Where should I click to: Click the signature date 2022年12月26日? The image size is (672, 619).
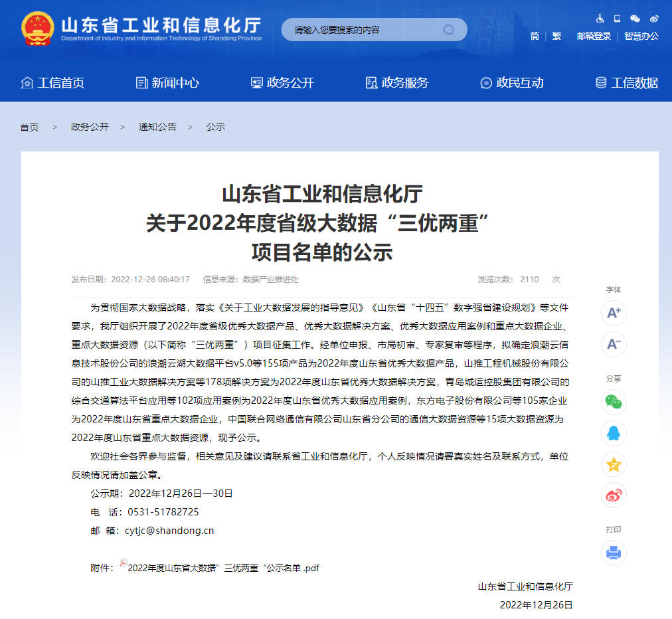coord(536,605)
